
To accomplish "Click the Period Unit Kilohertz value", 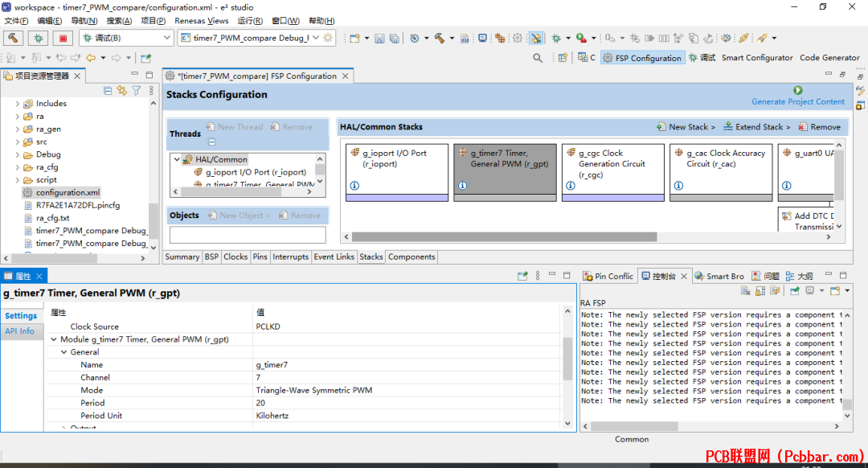I will coord(272,416).
